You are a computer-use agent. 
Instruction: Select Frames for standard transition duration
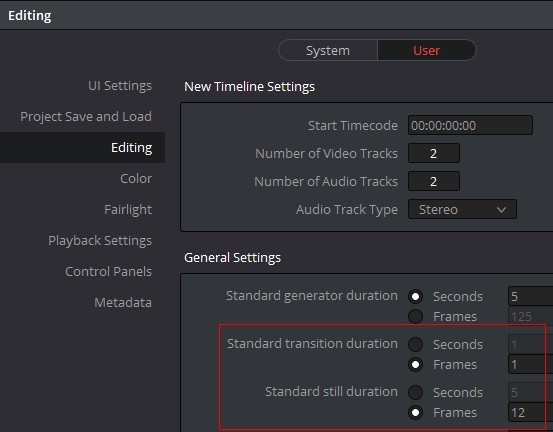click(415, 364)
